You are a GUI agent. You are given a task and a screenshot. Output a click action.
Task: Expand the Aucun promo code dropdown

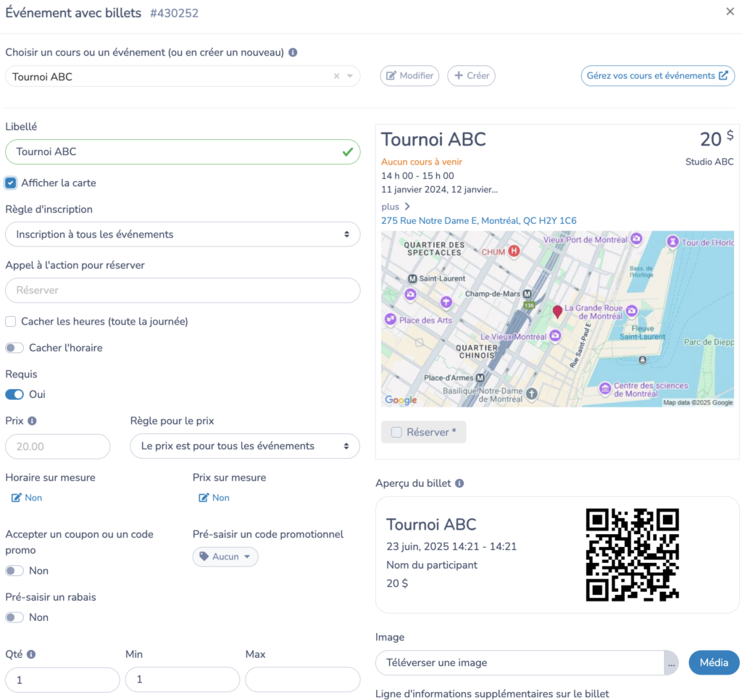(x=225, y=557)
